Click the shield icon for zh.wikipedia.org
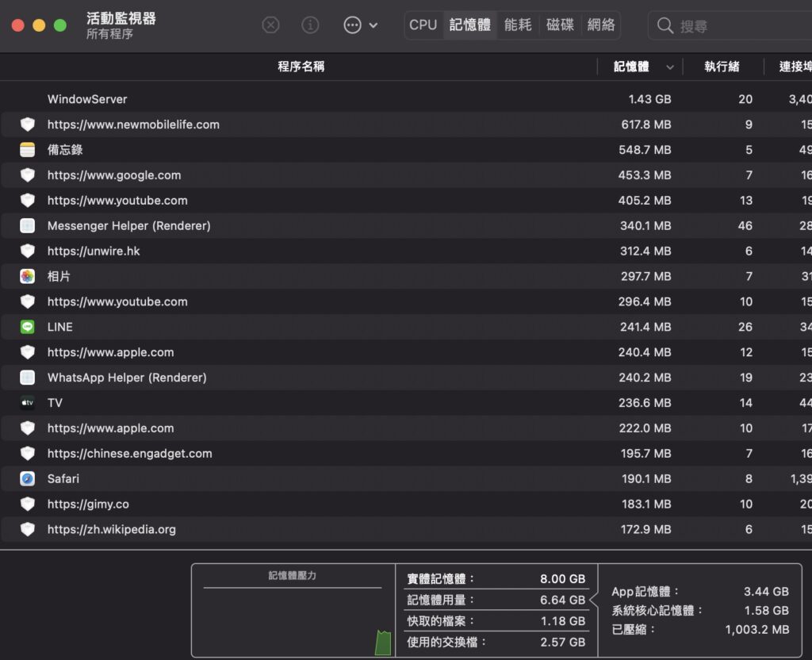 (x=28, y=529)
